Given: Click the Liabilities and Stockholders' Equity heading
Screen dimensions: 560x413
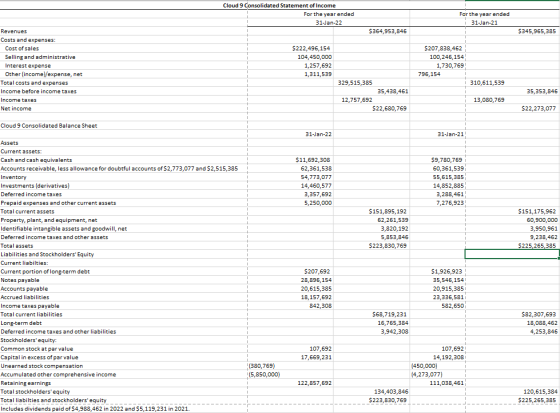Looking at the screenshot, I should click(x=48, y=254).
